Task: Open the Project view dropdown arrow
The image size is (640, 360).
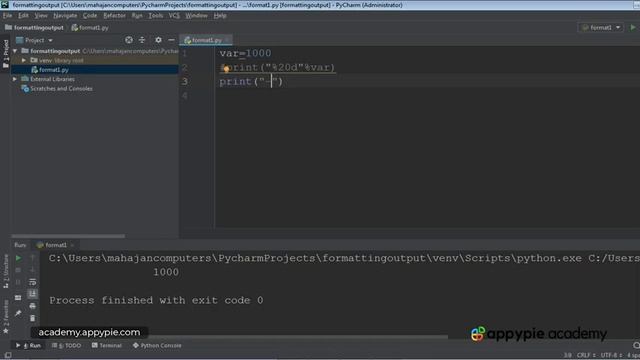Action: coord(50,40)
